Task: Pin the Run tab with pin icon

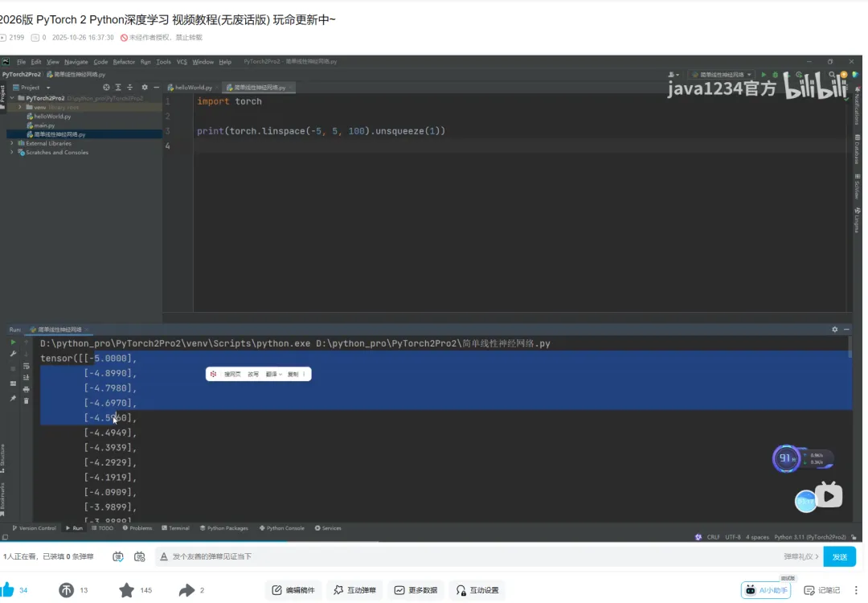Action: point(14,398)
